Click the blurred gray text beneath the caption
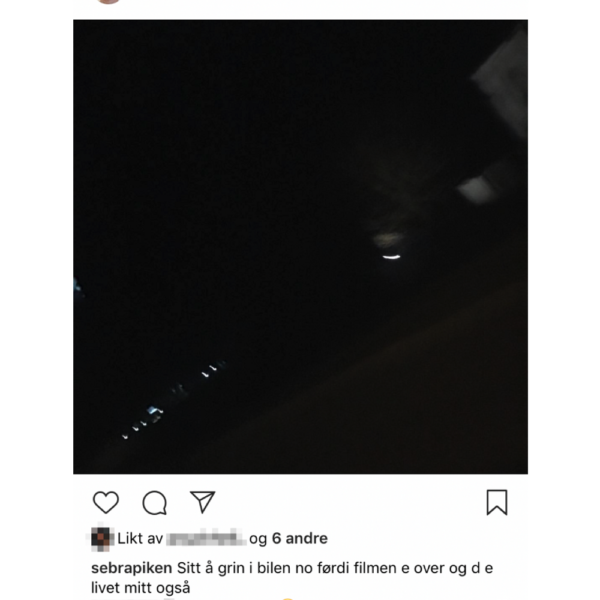Screen dimensions: 600x600 [132, 598]
